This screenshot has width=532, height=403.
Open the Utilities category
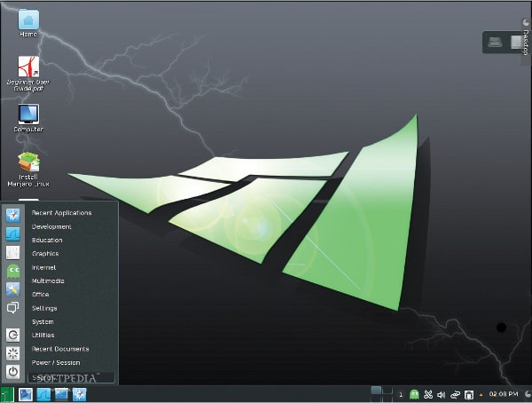tap(43, 336)
